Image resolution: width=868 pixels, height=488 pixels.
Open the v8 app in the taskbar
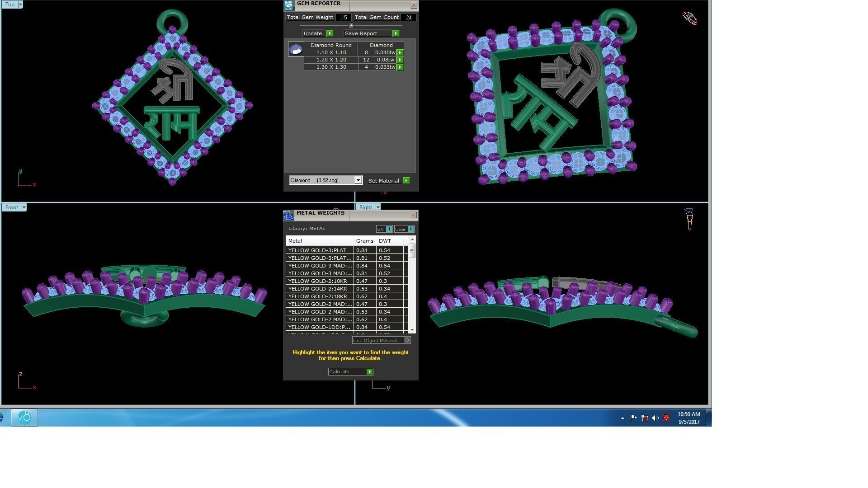tap(24, 418)
